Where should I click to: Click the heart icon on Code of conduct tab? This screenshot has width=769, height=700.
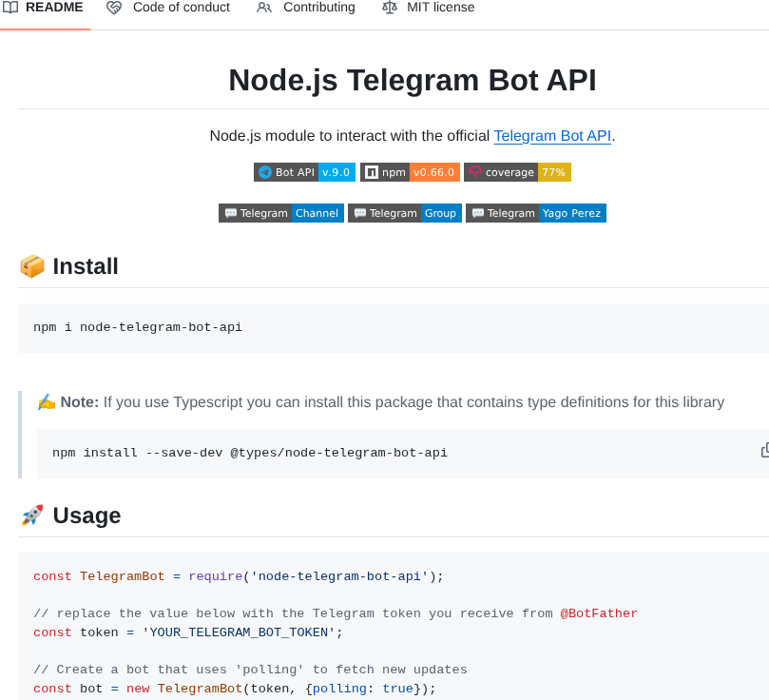pyautogui.click(x=114, y=8)
